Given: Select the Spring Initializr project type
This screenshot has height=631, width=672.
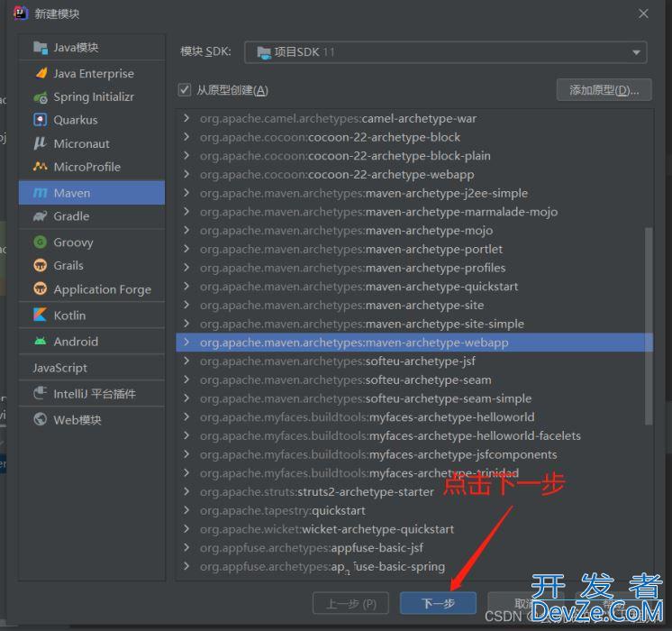Looking at the screenshot, I should (92, 97).
